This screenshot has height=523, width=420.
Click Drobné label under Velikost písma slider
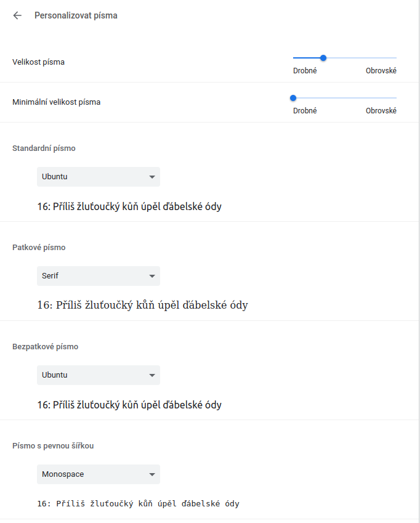tap(305, 71)
